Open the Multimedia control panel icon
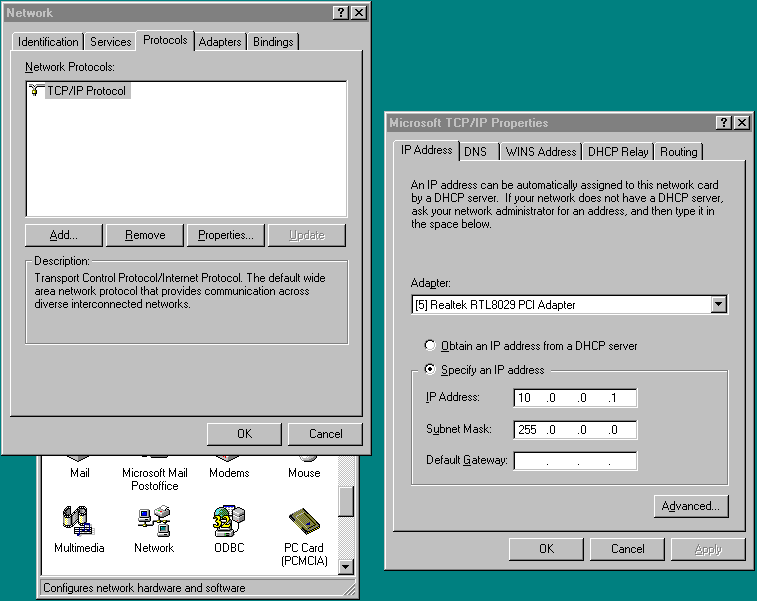The image size is (757, 601). (x=78, y=521)
